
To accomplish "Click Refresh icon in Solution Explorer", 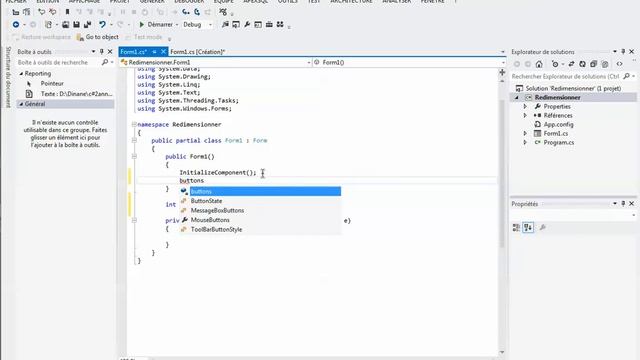I will click(582, 64).
